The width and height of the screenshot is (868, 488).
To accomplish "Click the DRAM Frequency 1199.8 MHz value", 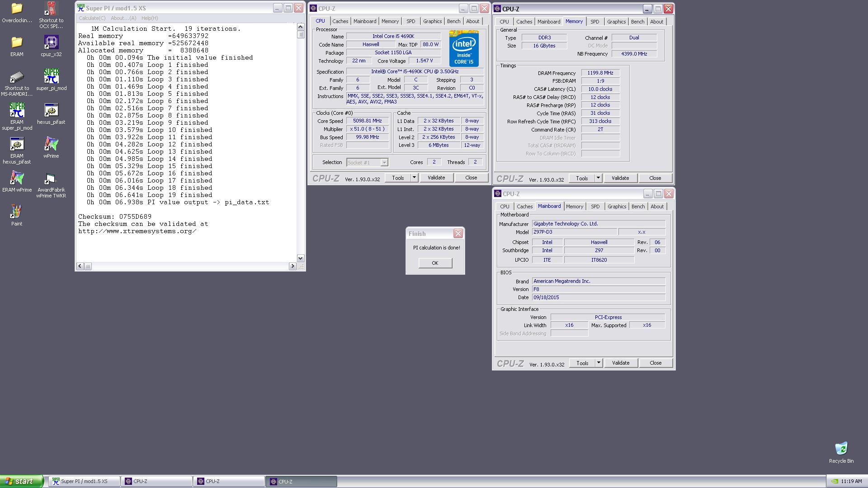I will click(x=600, y=73).
